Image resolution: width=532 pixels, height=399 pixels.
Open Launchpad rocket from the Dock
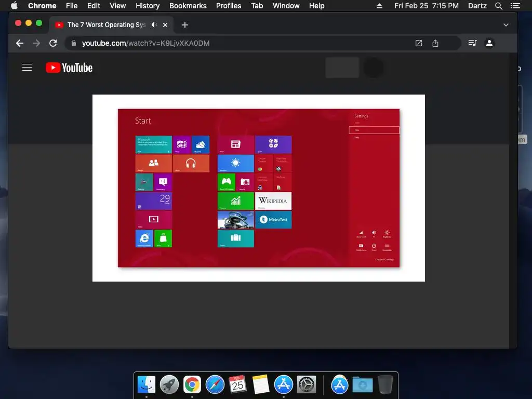point(169,384)
